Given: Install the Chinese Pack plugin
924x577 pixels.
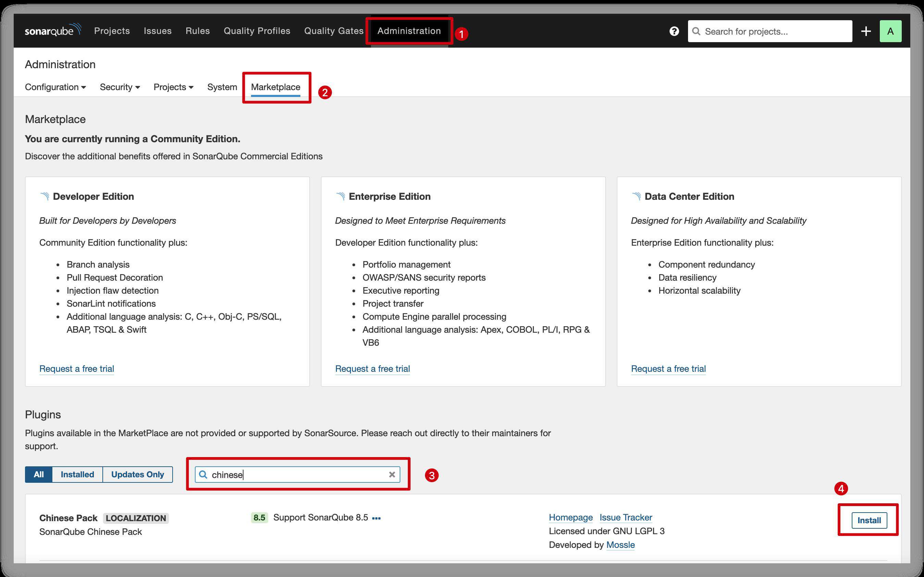Looking at the screenshot, I should tap(869, 520).
